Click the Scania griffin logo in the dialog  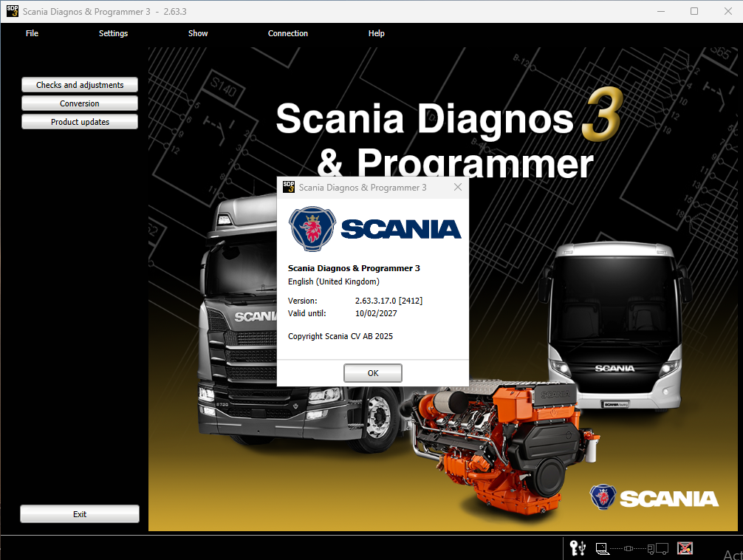point(312,228)
